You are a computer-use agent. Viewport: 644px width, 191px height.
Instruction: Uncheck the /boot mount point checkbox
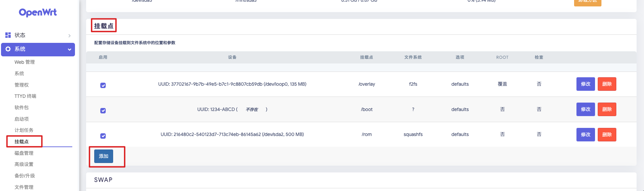pos(103,111)
